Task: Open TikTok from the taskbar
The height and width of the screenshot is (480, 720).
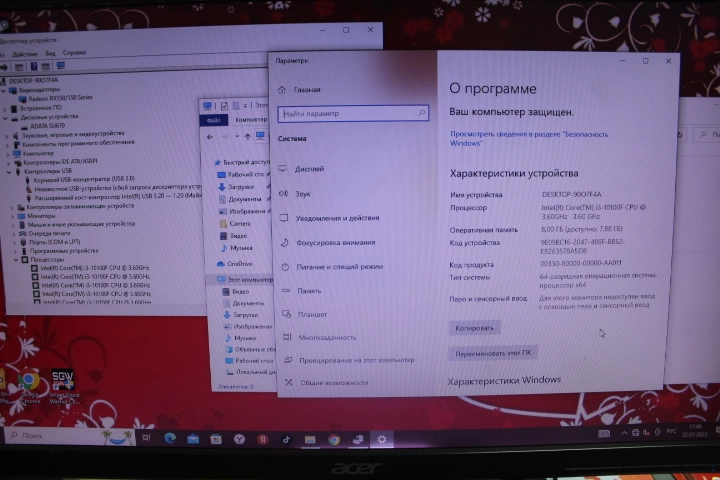Action: point(286,440)
